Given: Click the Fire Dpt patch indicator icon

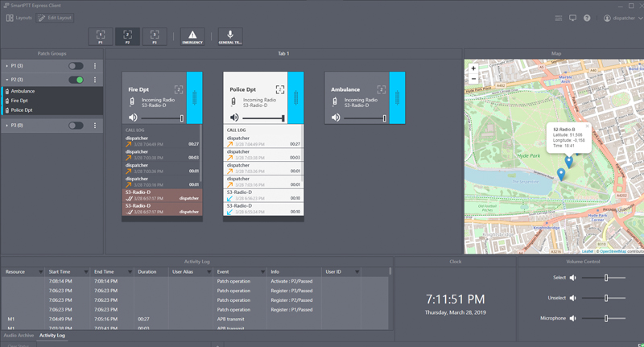Looking at the screenshot, I should (179, 89).
